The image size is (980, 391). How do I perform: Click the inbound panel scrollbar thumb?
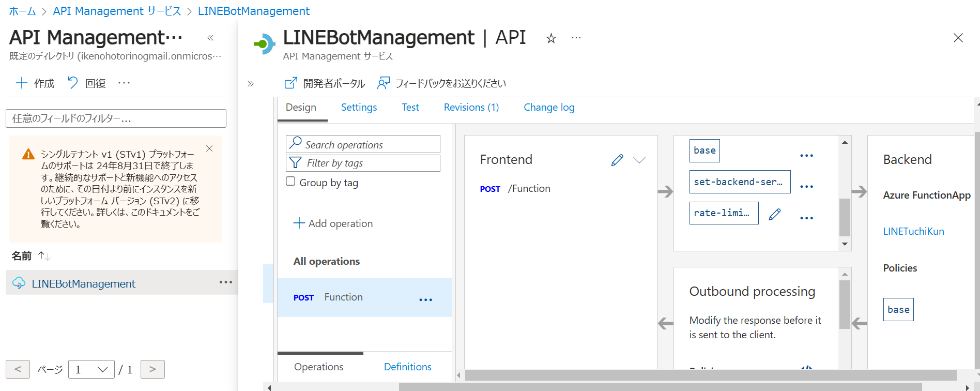click(x=845, y=217)
